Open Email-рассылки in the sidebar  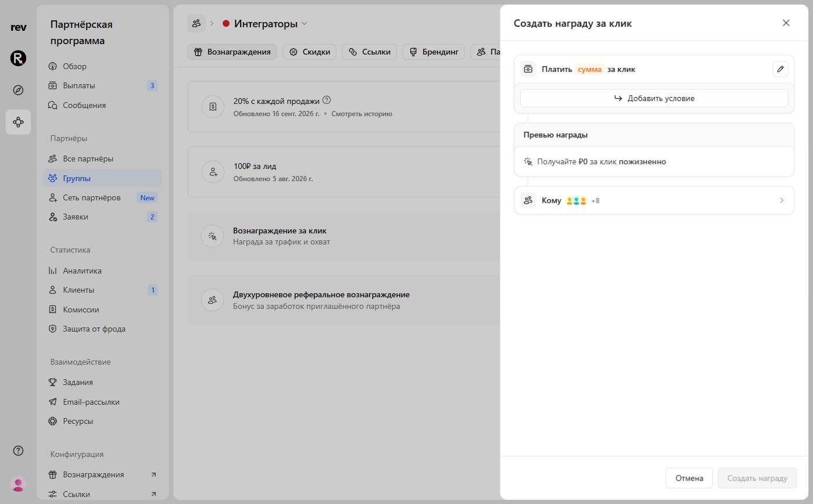point(102,402)
